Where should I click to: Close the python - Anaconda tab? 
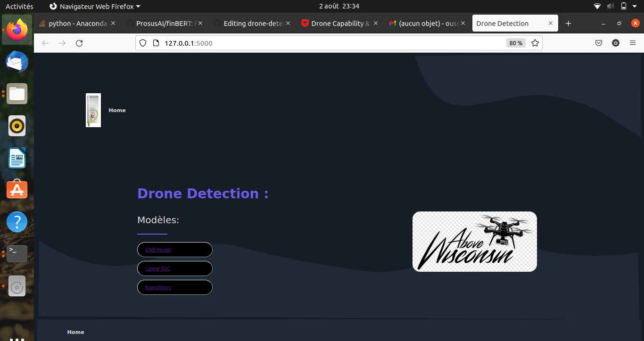tap(113, 23)
